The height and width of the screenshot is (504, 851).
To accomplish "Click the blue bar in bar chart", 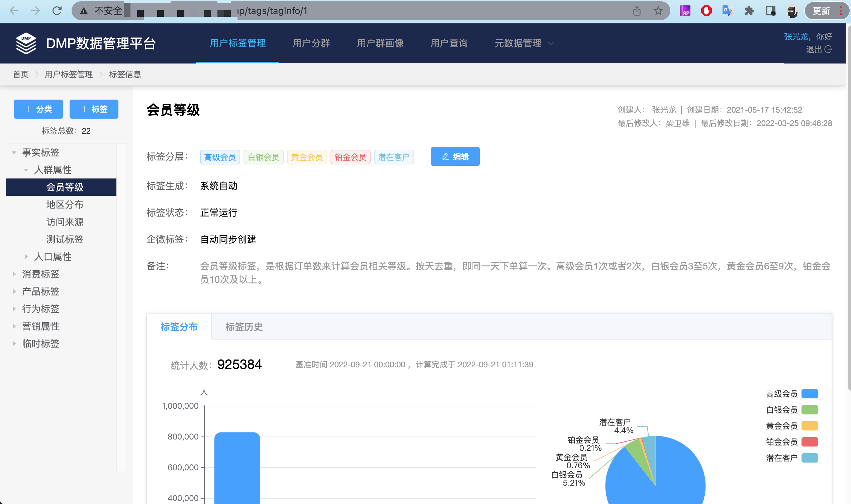I will 237,468.
